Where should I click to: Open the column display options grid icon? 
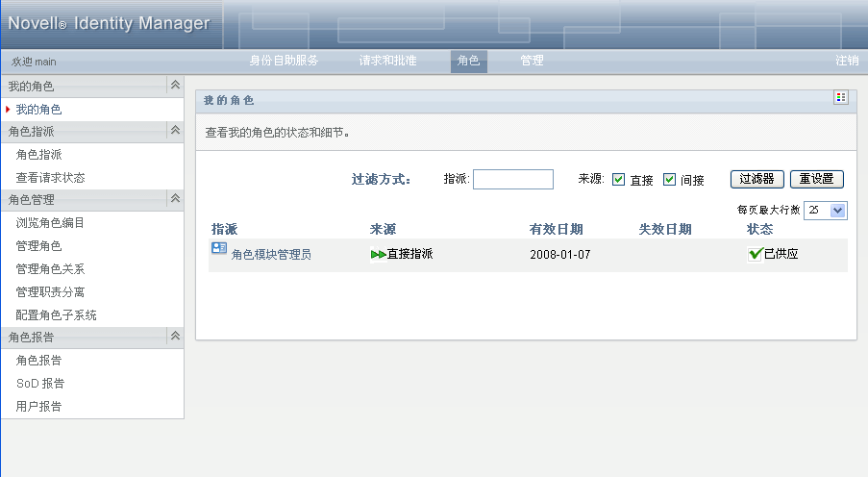(x=841, y=97)
